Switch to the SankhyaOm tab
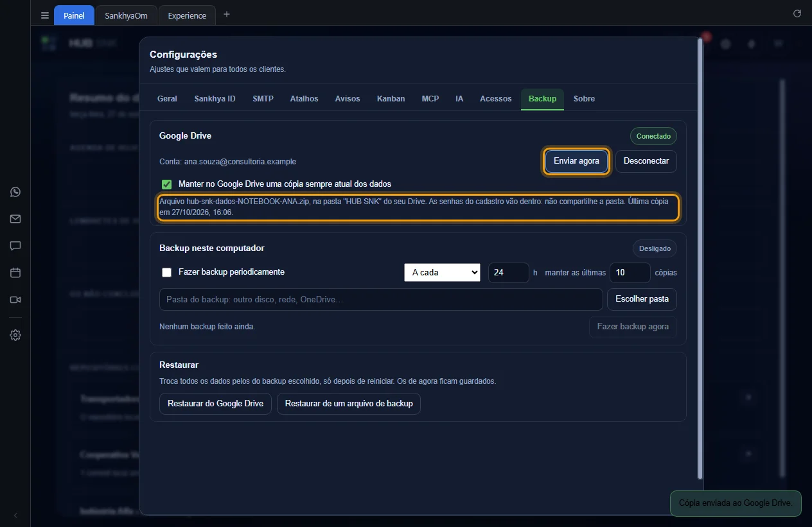Screen dimensions: 812x527 click(x=126, y=15)
